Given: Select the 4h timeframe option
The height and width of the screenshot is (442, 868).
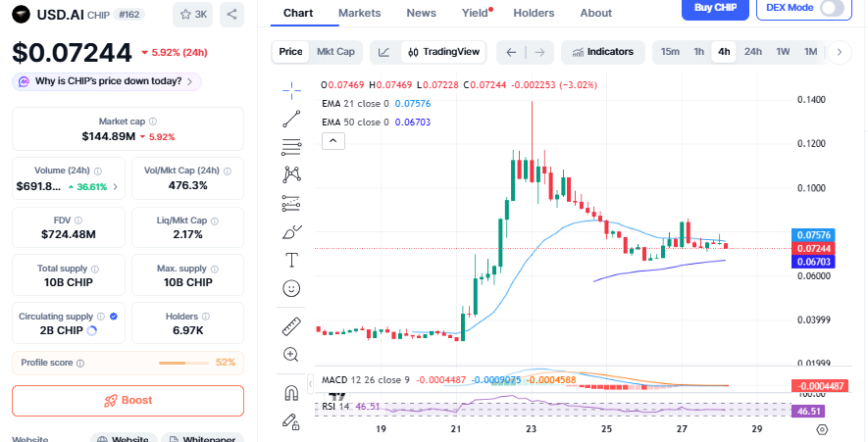Looking at the screenshot, I should pyautogui.click(x=724, y=52).
